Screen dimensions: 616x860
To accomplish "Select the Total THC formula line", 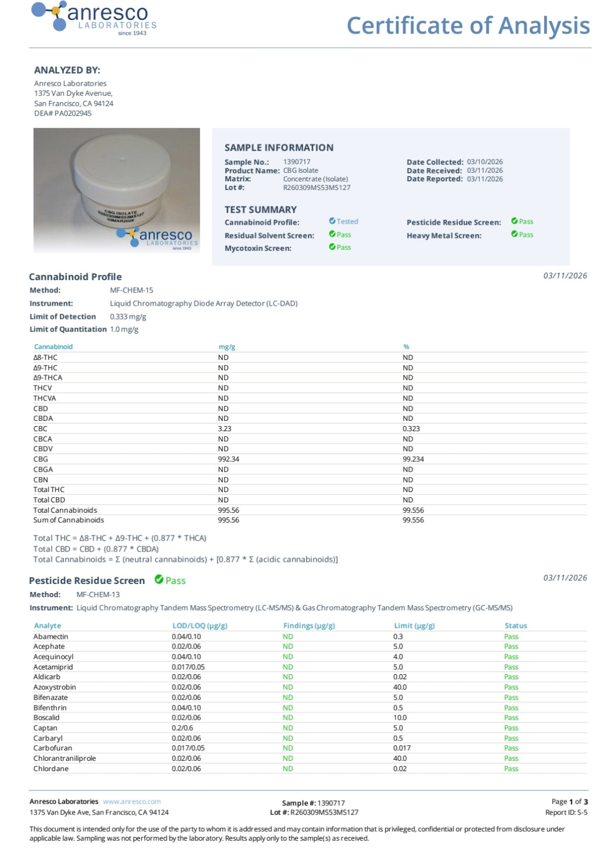I will pyautogui.click(x=120, y=538).
